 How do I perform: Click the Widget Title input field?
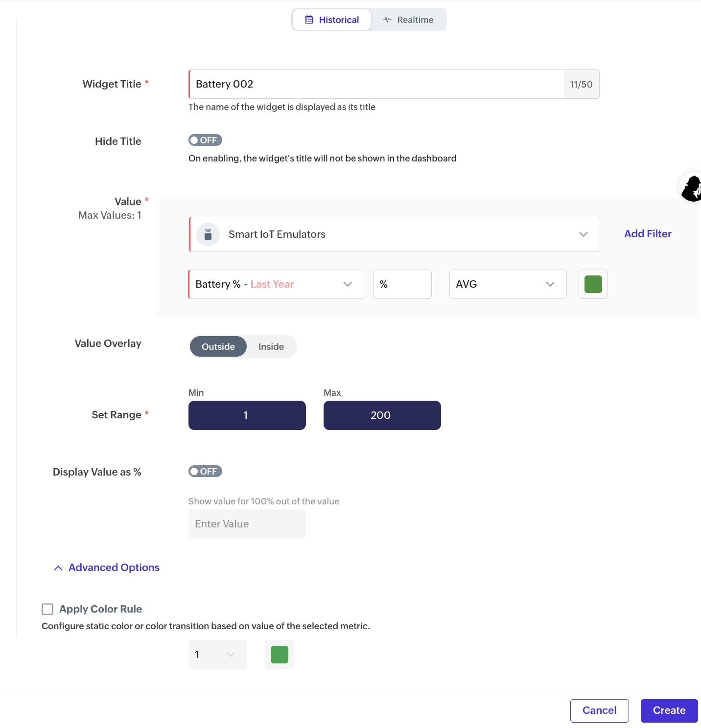[x=377, y=84]
